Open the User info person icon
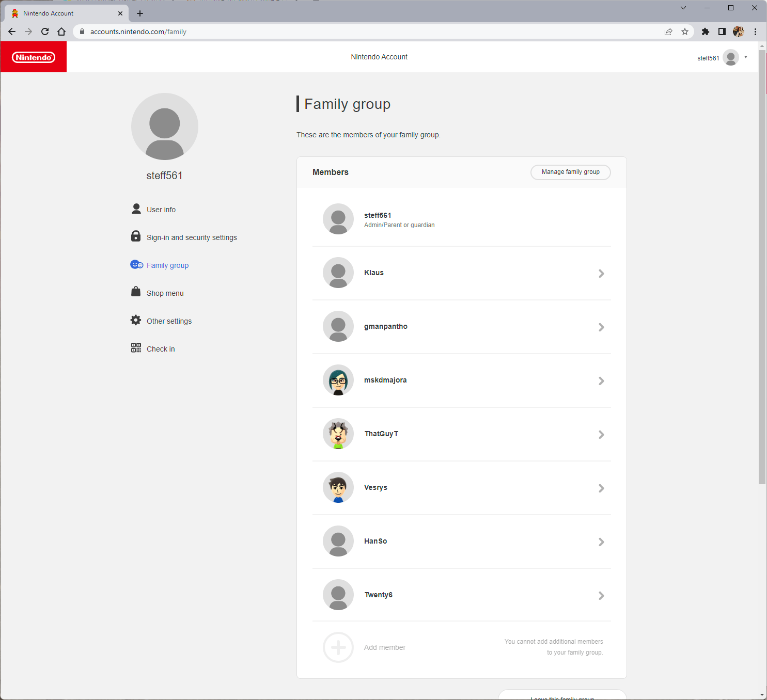 [136, 209]
